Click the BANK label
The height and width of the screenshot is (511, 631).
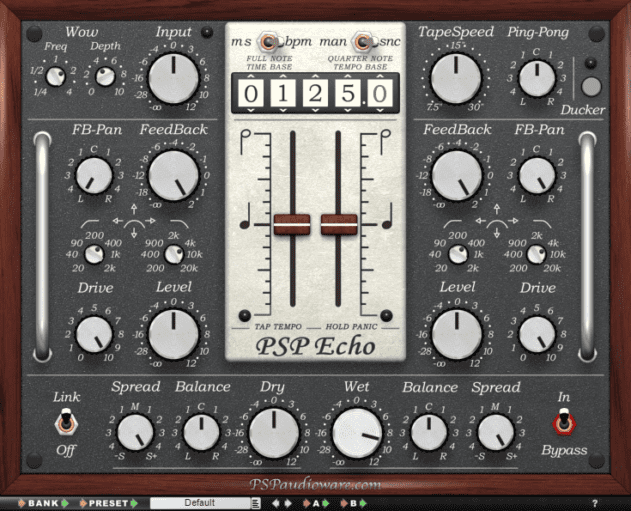(x=43, y=503)
